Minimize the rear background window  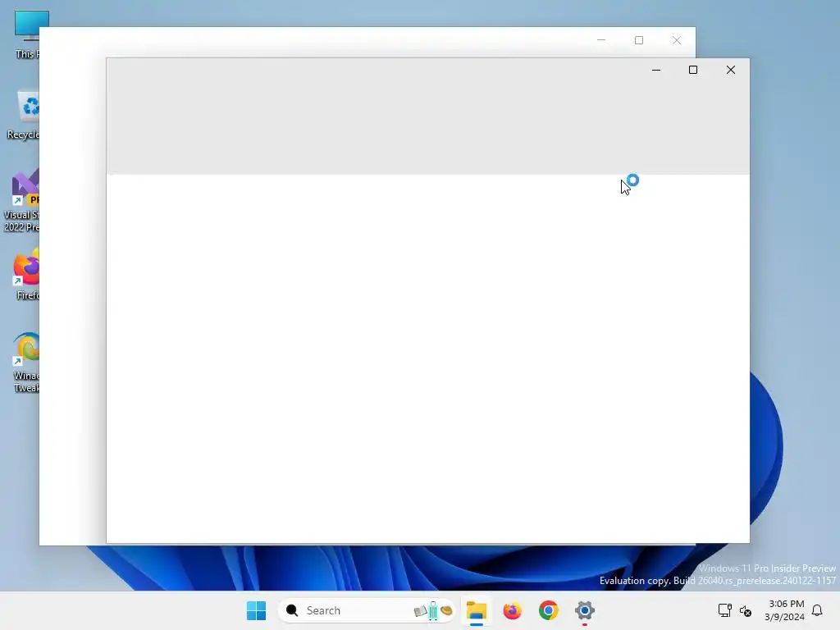click(601, 40)
